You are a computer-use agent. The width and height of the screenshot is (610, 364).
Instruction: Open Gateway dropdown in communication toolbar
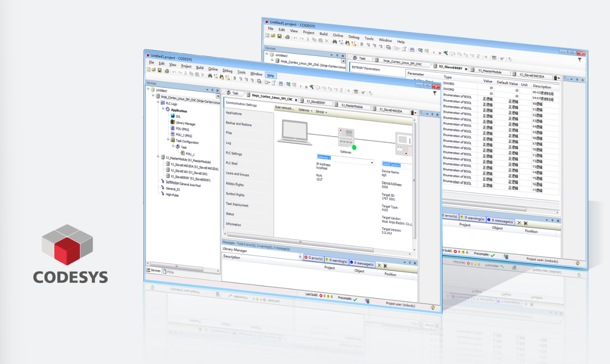pos(305,110)
